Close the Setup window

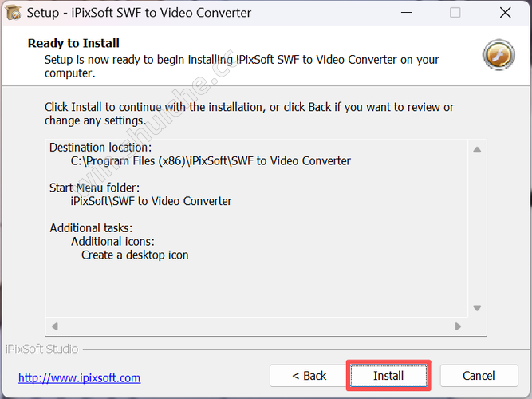[x=505, y=13]
